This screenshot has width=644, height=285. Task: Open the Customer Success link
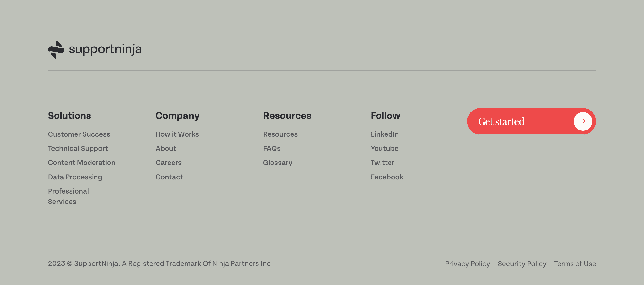(79, 134)
